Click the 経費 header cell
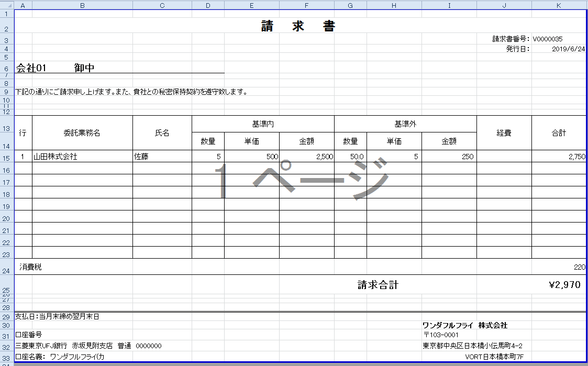The height and width of the screenshot is (366, 588). (x=504, y=133)
